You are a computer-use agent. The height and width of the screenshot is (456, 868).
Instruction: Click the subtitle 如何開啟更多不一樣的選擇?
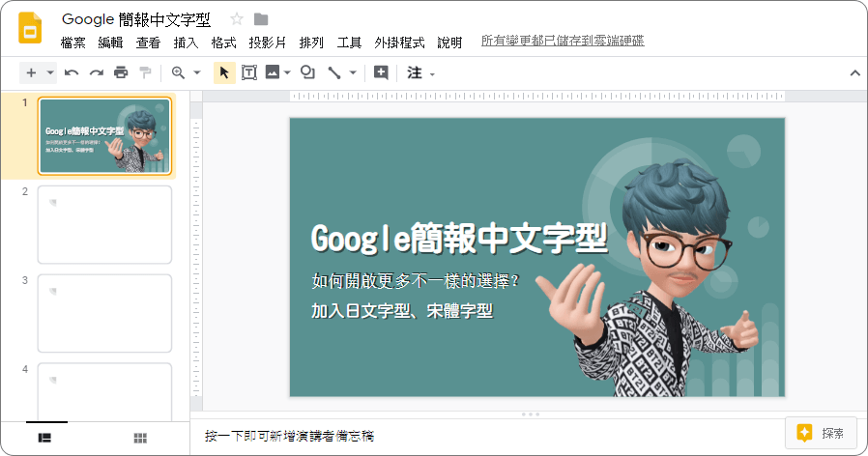416,281
